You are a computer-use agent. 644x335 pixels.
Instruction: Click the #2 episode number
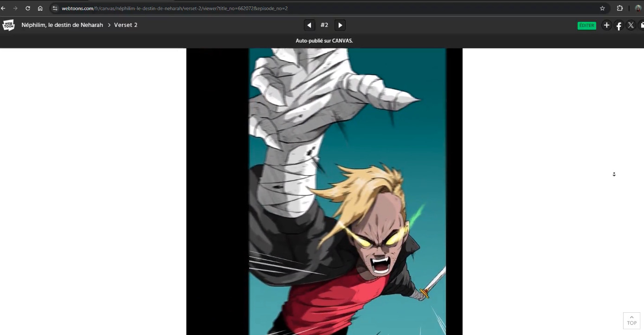point(324,25)
